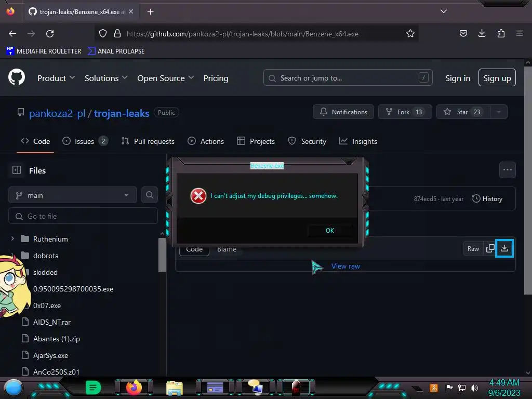Open the Projects tab
Screen dimensions: 532x399
click(256, 141)
